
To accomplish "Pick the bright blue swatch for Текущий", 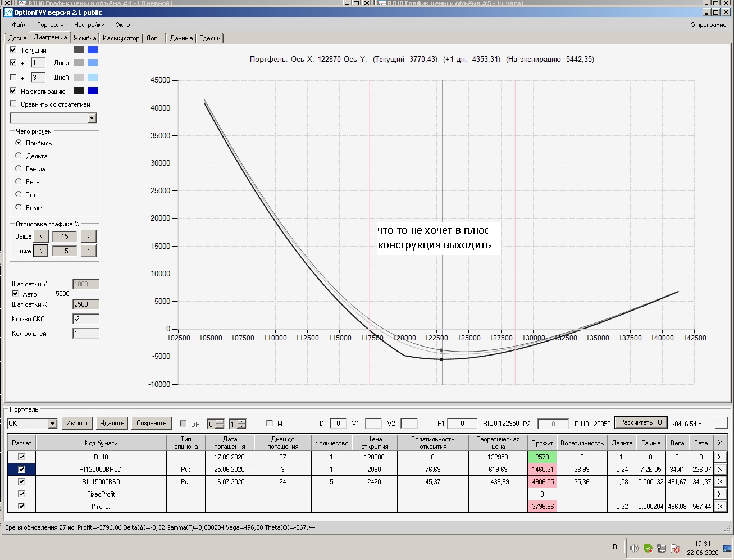I will (x=93, y=50).
